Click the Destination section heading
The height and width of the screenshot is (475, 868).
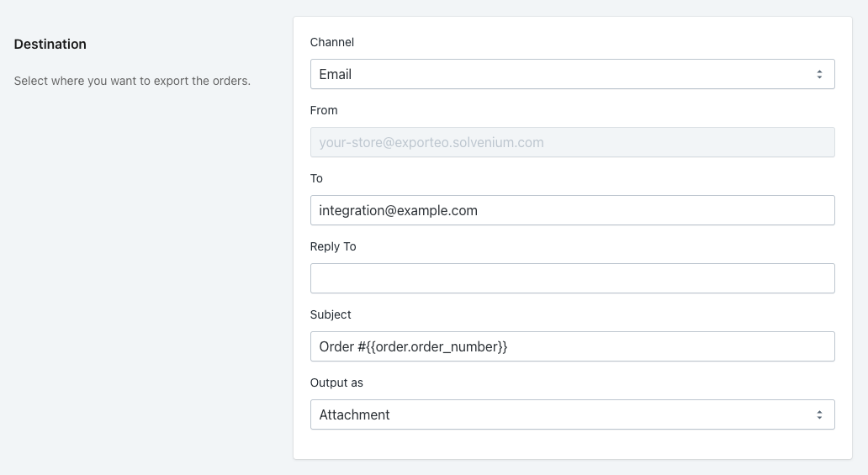[50, 44]
